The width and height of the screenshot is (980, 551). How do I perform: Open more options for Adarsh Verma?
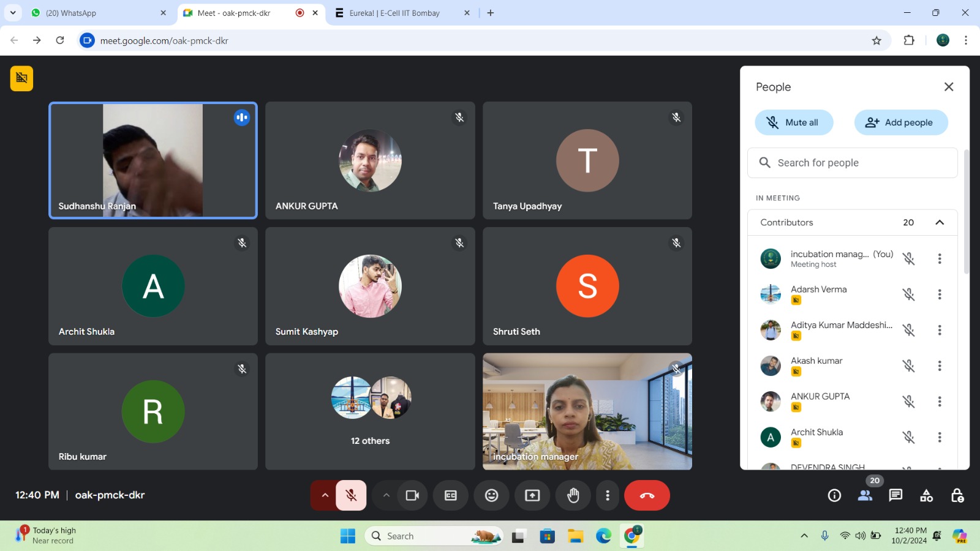(x=939, y=294)
